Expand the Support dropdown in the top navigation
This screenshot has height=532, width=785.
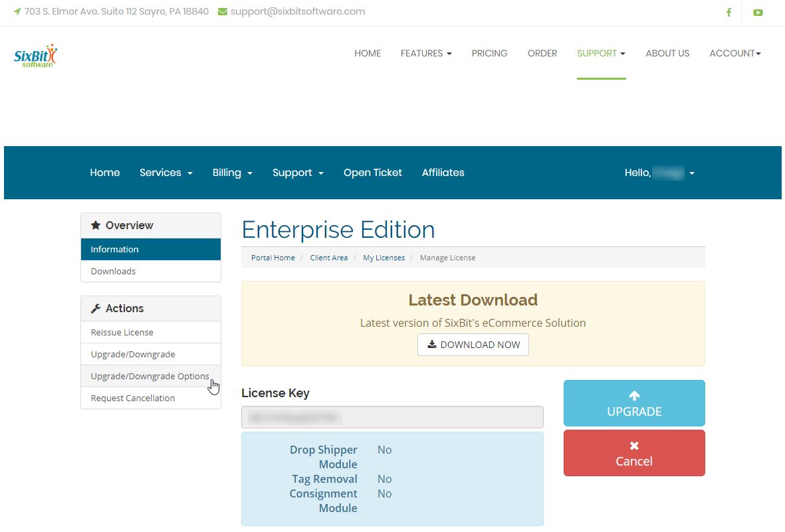602,54
